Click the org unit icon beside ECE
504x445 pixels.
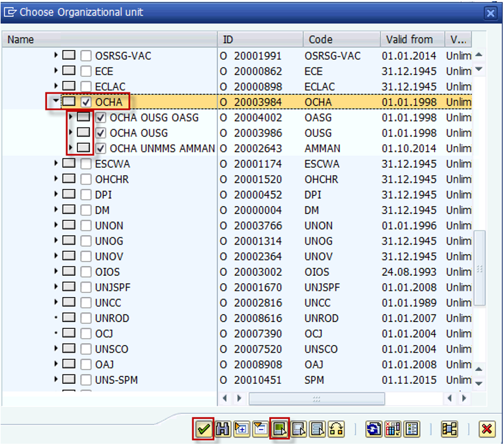tap(69, 71)
